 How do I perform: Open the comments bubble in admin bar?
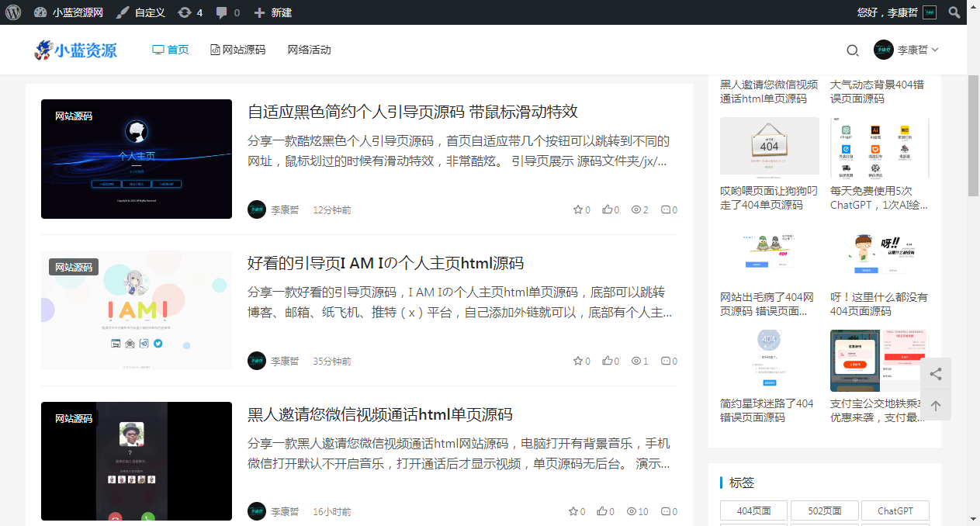click(x=227, y=12)
